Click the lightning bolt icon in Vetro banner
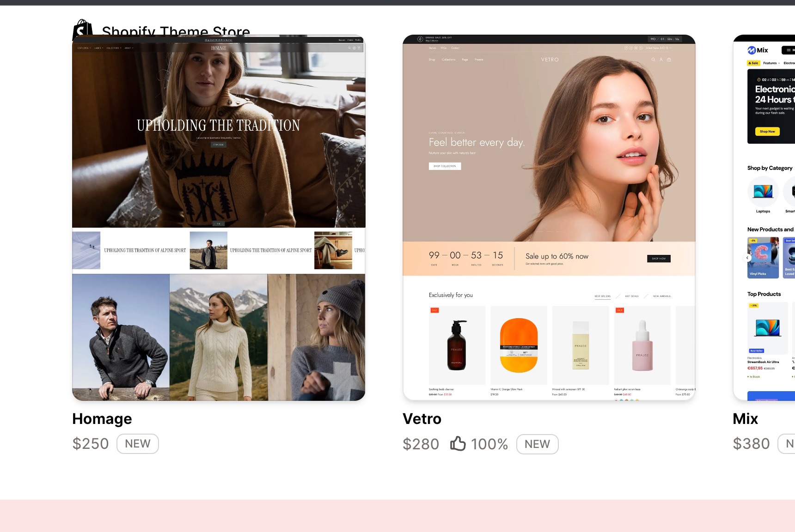795x532 pixels. pos(420,39)
